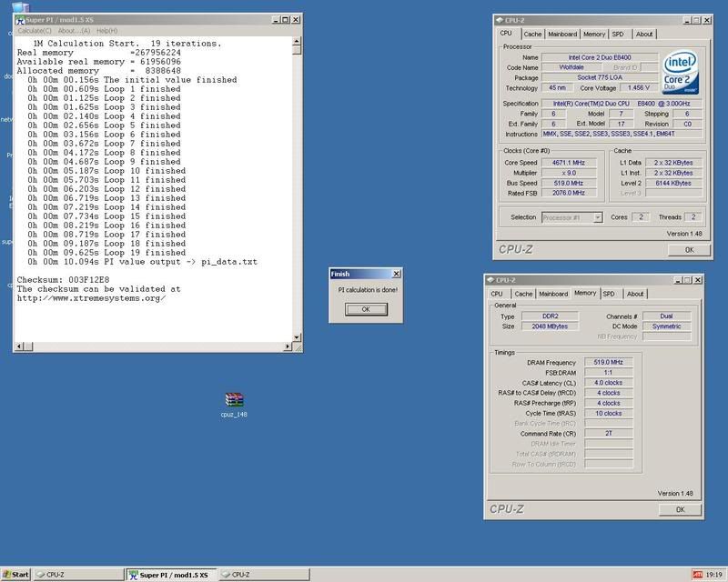Click the FSB:DRAM value 1:1

pos(608,373)
